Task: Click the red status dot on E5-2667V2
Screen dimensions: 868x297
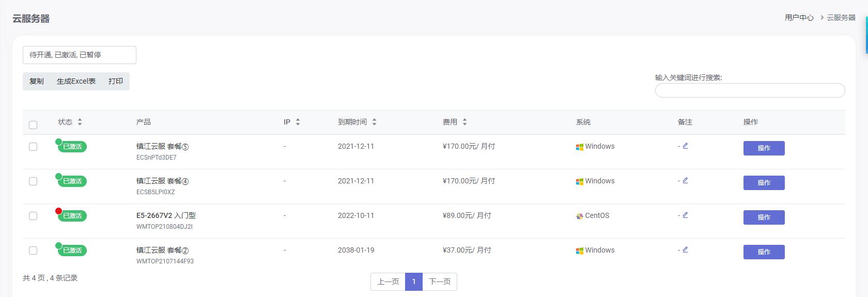Action: (58, 211)
